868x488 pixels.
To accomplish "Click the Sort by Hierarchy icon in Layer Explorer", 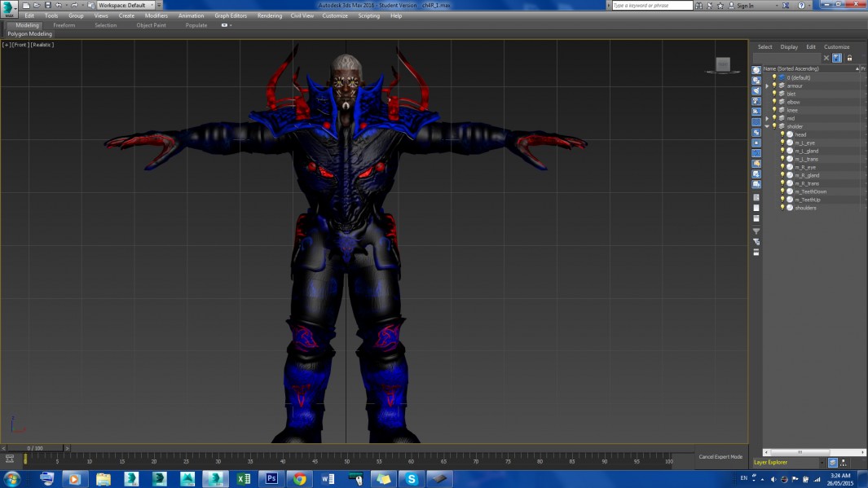I will point(843,463).
